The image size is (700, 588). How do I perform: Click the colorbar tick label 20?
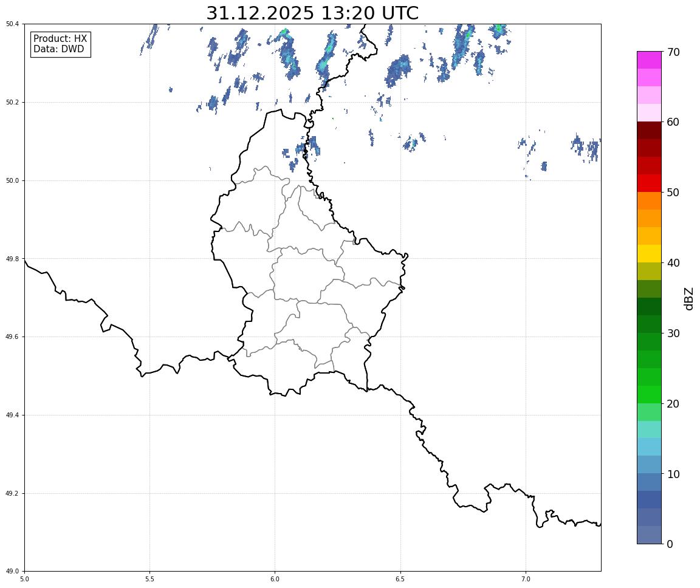673,404
